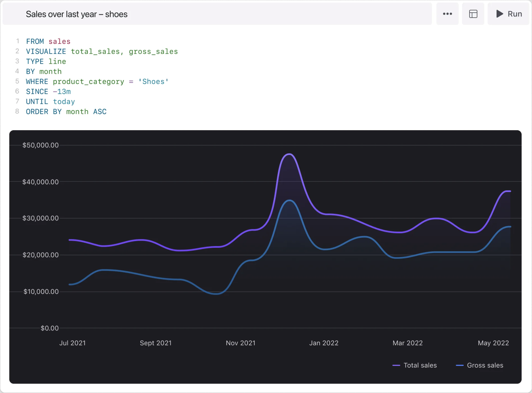532x393 pixels.
Task: Place cursor on 'FROM sales' code line
Action: [x=48, y=41]
